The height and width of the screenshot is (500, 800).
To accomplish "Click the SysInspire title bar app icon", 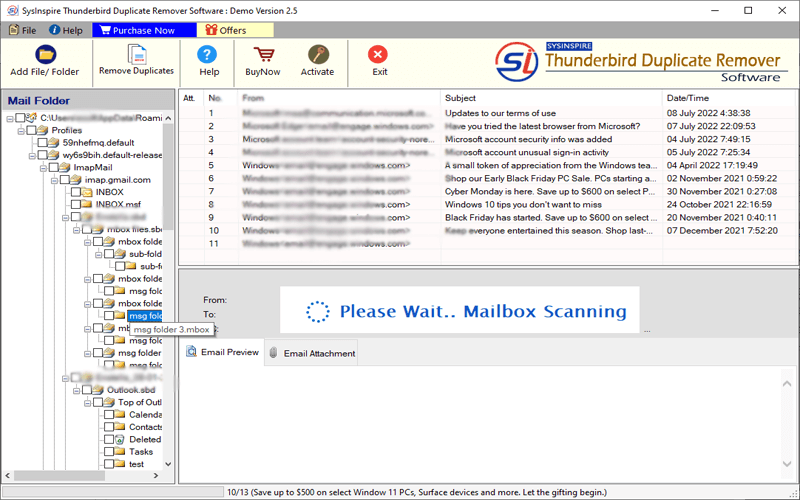I will pyautogui.click(x=12, y=10).
